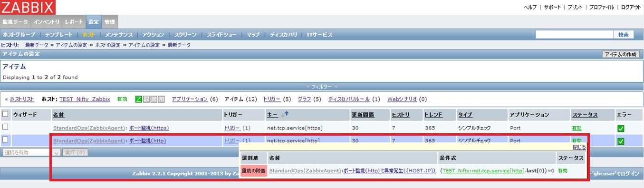The height and width of the screenshot is (188, 644).
Task: Click the ヘルプ link at top right
Action: pos(530,8)
